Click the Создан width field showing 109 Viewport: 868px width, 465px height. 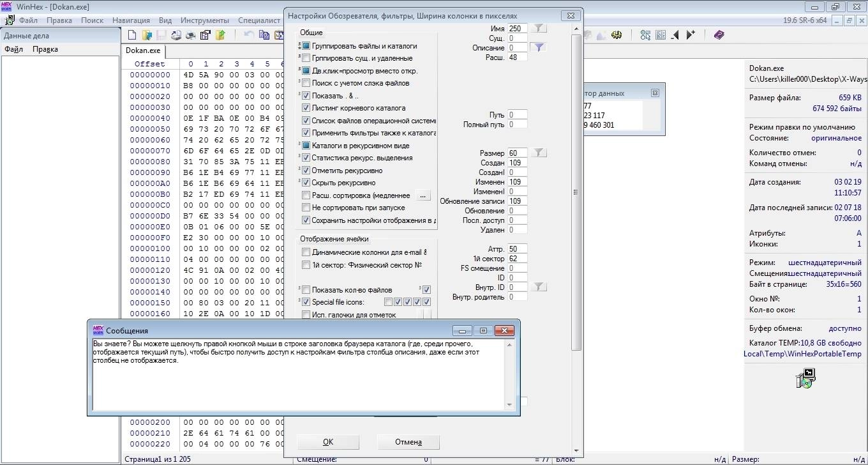pos(518,162)
